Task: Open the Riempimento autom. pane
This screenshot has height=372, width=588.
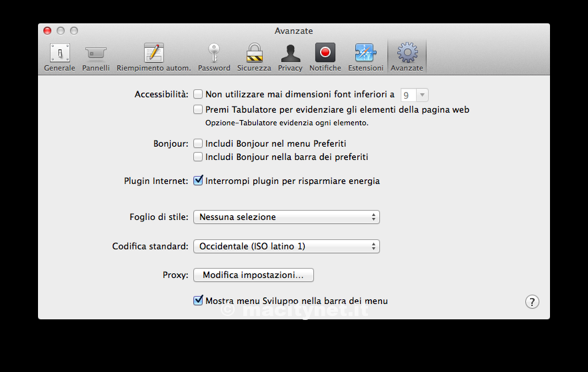Action: pos(154,57)
